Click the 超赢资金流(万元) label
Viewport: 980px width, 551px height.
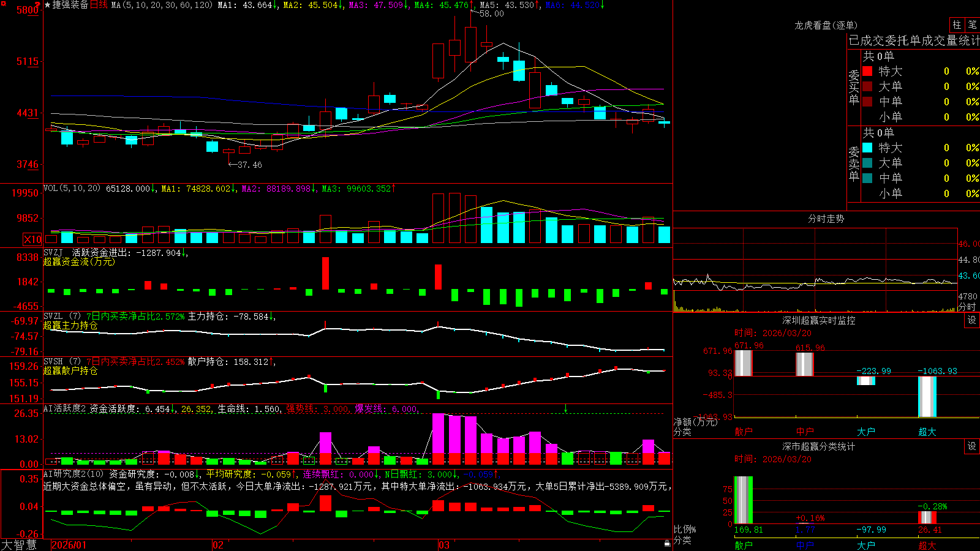pyautogui.click(x=79, y=261)
